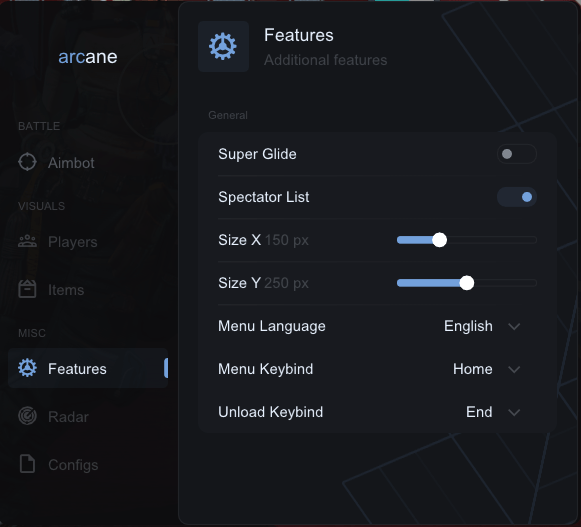Go to the Configs menu label
The image size is (581, 527).
(73, 465)
